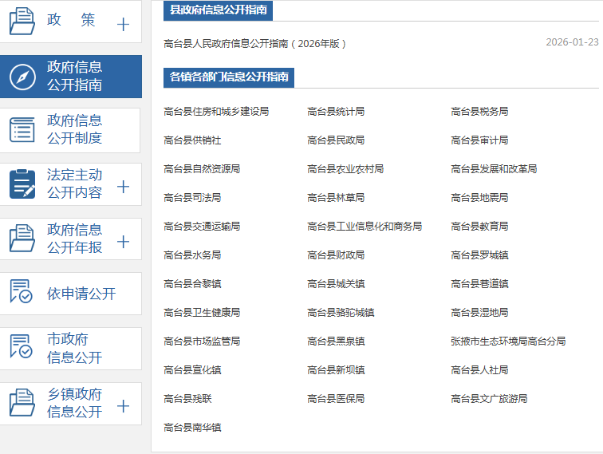Expand the 政策 menu with plus sign
Screen dimensions: 603x454
click(123, 24)
